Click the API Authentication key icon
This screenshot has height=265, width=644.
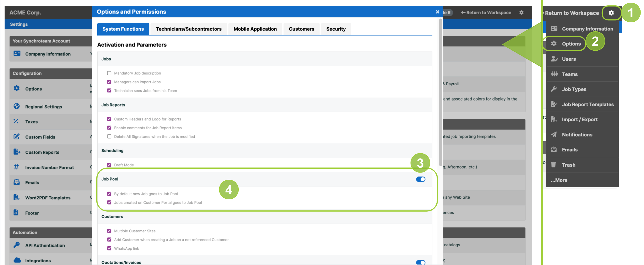click(17, 245)
